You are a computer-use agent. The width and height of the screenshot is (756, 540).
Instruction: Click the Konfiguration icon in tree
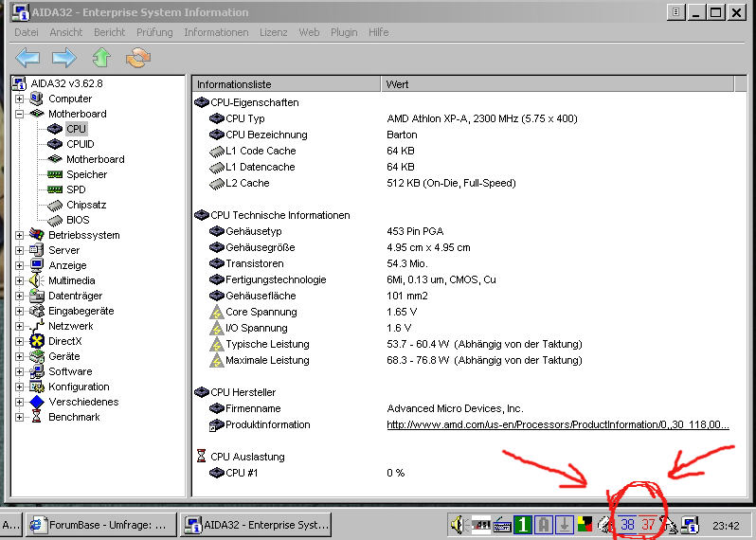tap(37, 387)
